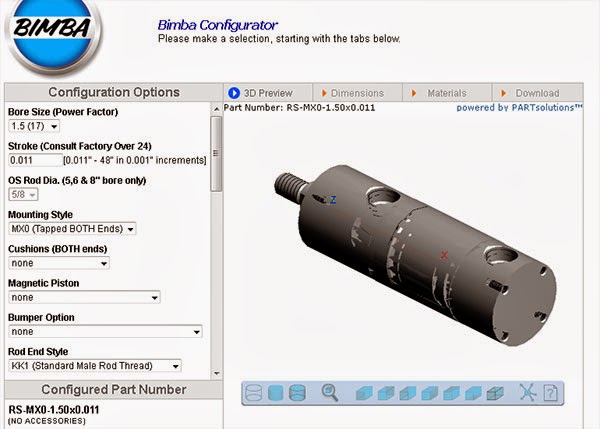The height and width of the screenshot is (429, 600).
Task: Click the Bimba logo
Action: point(53,34)
